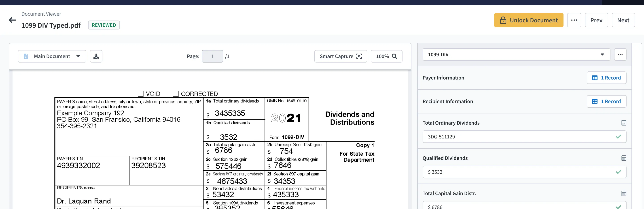This screenshot has height=209, width=644.
Task: Open the more options menu beside Unlock Document
Action: pyautogui.click(x=574, y=20)
